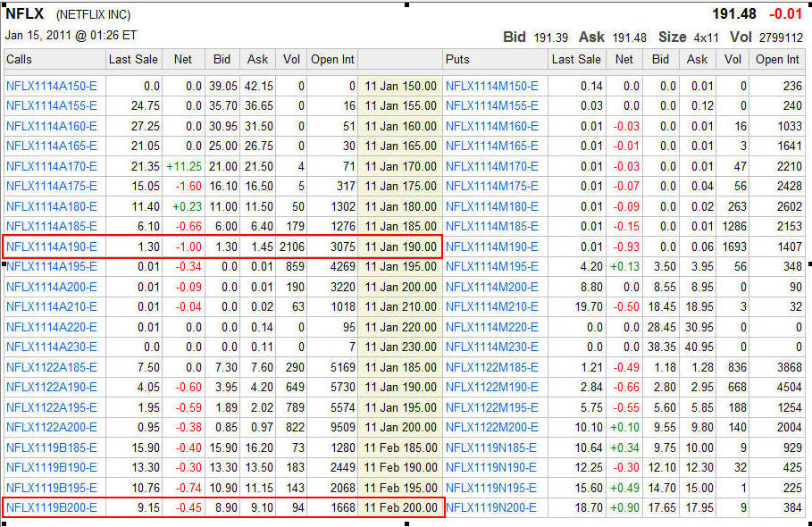This screenshot has width=812, height=527.
Task: Click the calls Open Int column header
Action: point(332,60)
